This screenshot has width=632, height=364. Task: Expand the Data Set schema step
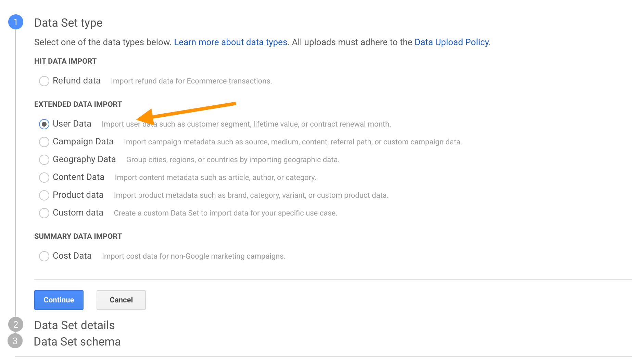coord(77,341)
